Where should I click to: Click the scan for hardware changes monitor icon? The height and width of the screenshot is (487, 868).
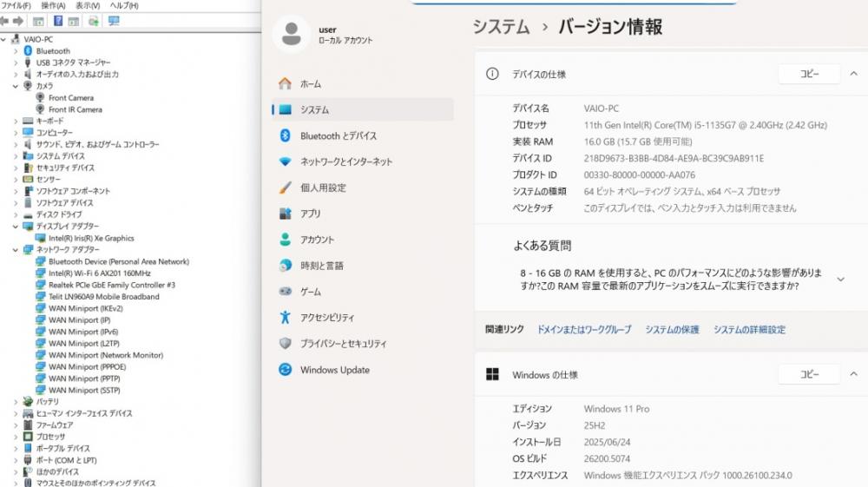pos(114,21)
